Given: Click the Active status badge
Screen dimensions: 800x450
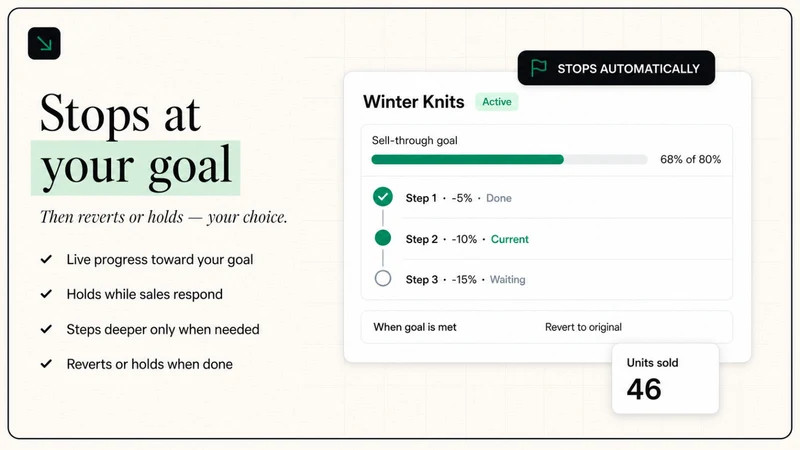Looking at the screenshot, I should tap(496, 102).
